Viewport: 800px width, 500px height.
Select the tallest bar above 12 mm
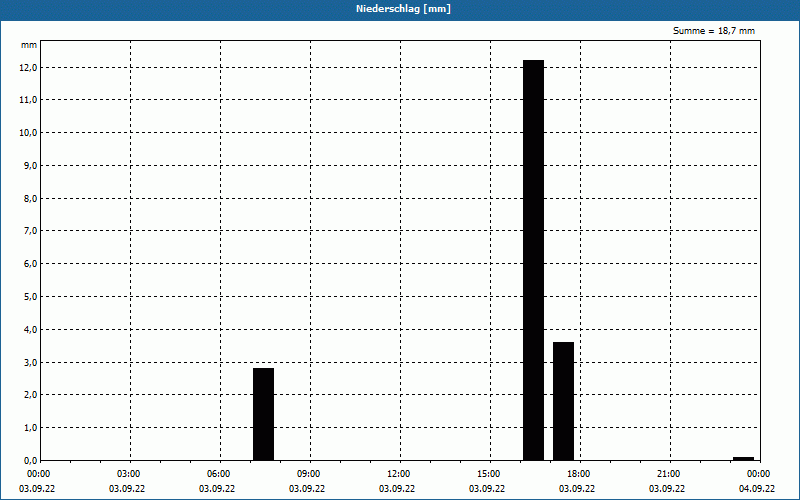534,260
